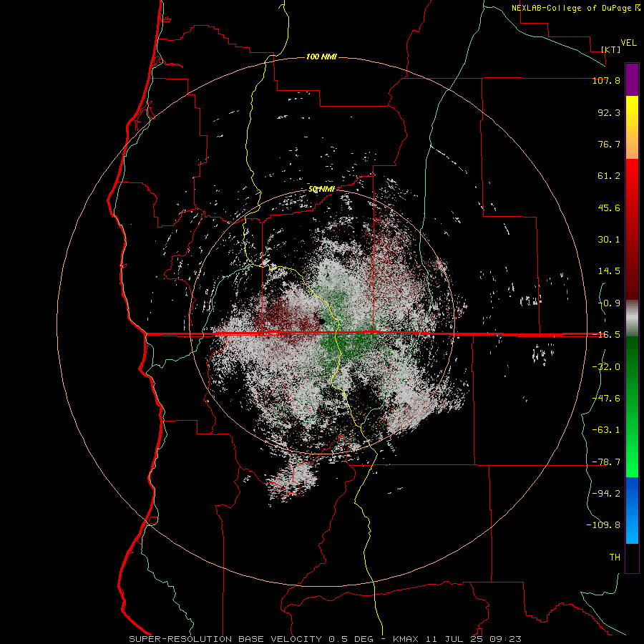
Task: Click the -78.7 legend value
Action: pyautogui.click(x=606, y=462)
